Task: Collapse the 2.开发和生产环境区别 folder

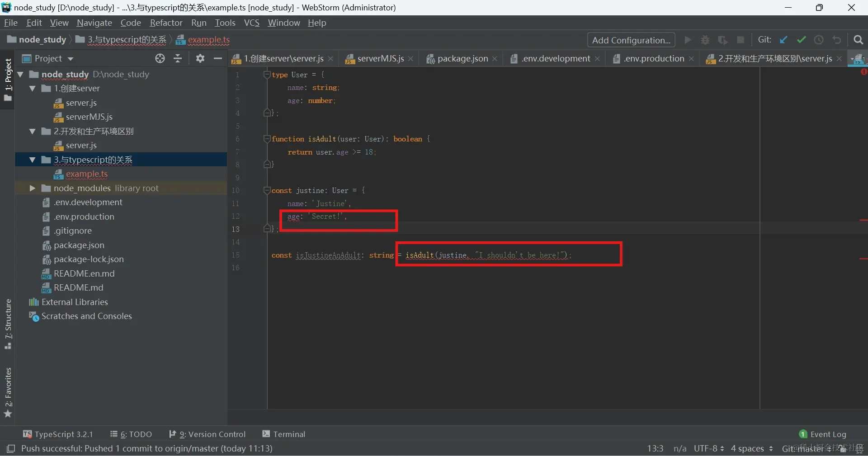Action: pos(33,132)
